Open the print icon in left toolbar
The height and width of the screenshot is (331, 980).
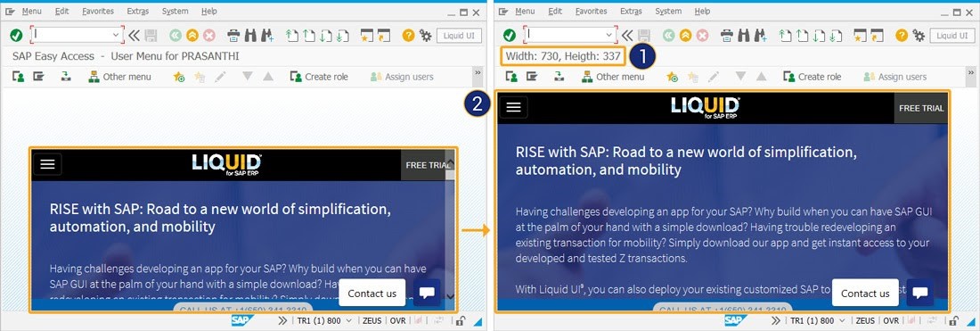(233, 35)
